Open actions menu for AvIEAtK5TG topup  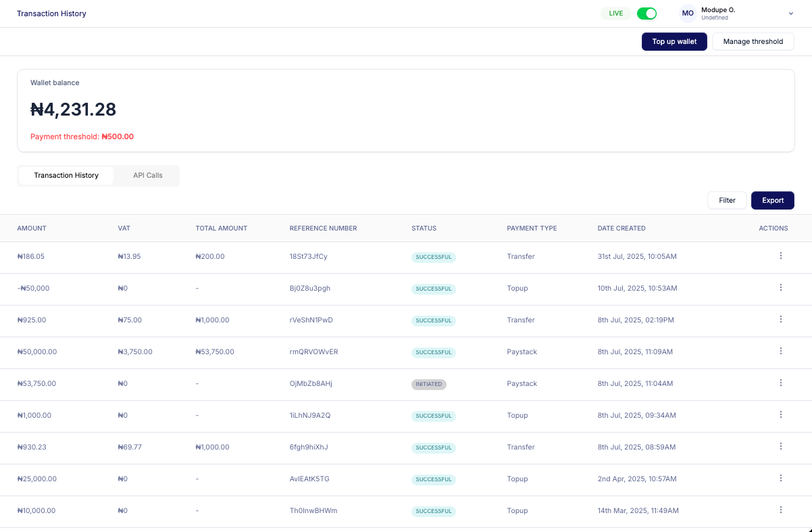click(780, 478)
